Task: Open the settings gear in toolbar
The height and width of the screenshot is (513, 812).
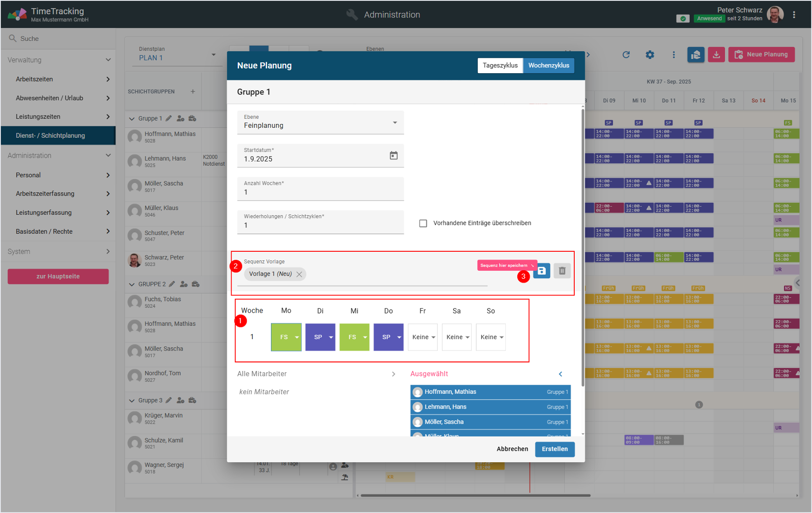Action: [650, 55]
